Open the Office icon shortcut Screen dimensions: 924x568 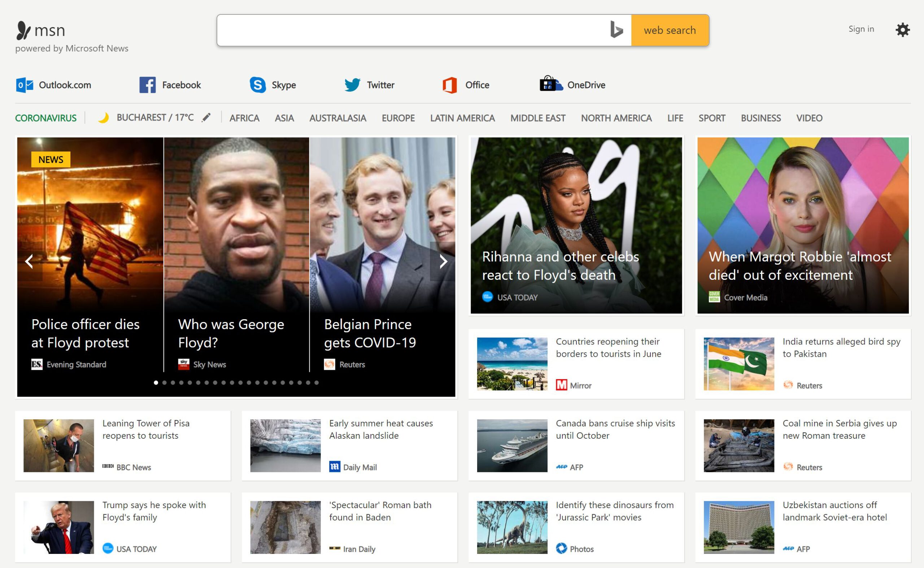pyautogui.click(x=450, y=85)
